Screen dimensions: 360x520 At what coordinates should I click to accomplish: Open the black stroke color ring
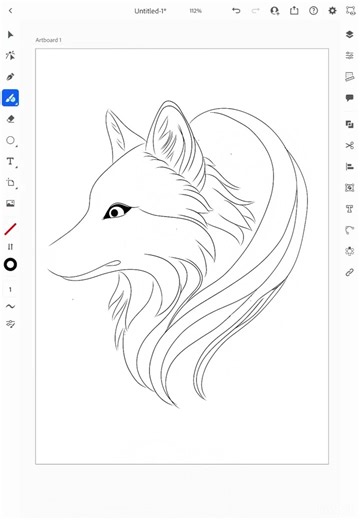tap(10, 265)
